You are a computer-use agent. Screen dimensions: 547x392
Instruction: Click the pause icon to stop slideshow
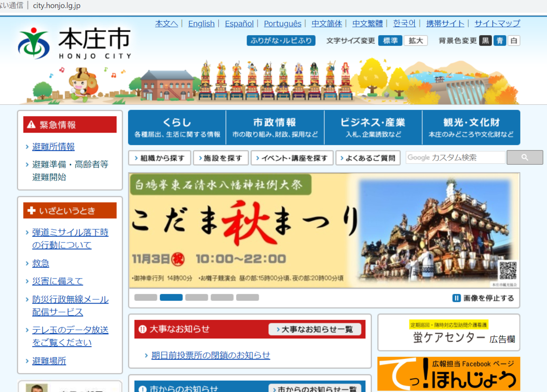[456, 298]
